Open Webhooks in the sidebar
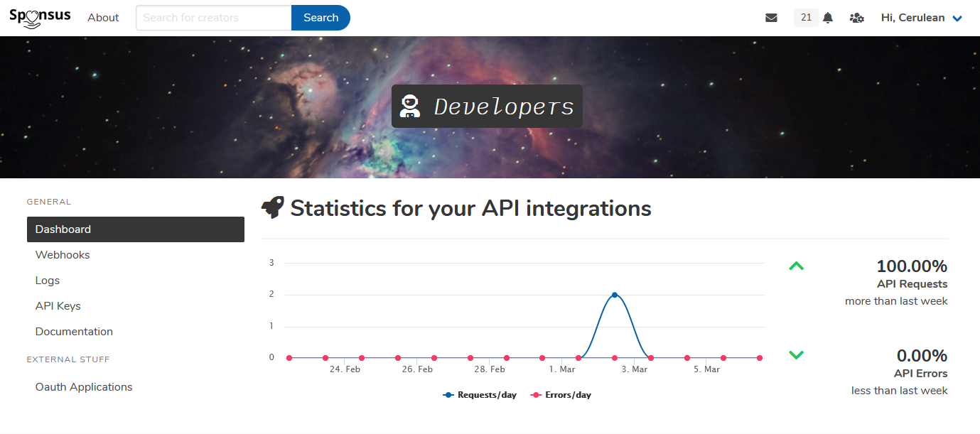The height and width of the screenshot is (434, 980). coord(136,255)
